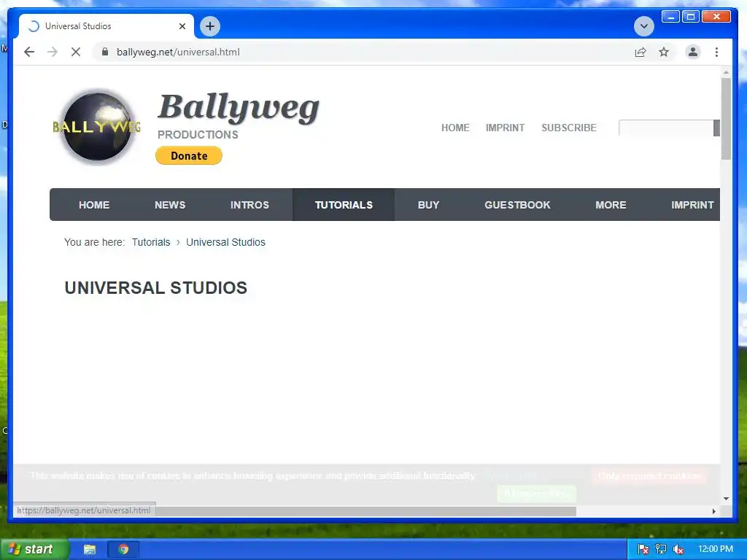747x560 pixels.
Task: Click Only required cookies button
Action: pos(649,475)
